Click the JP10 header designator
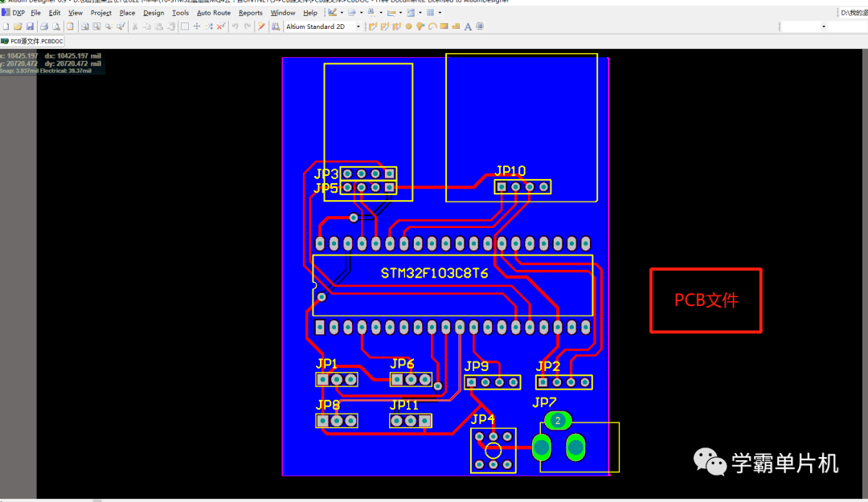Image resolution: width=868 pixels, height=502 pixels. click(510, 171)
